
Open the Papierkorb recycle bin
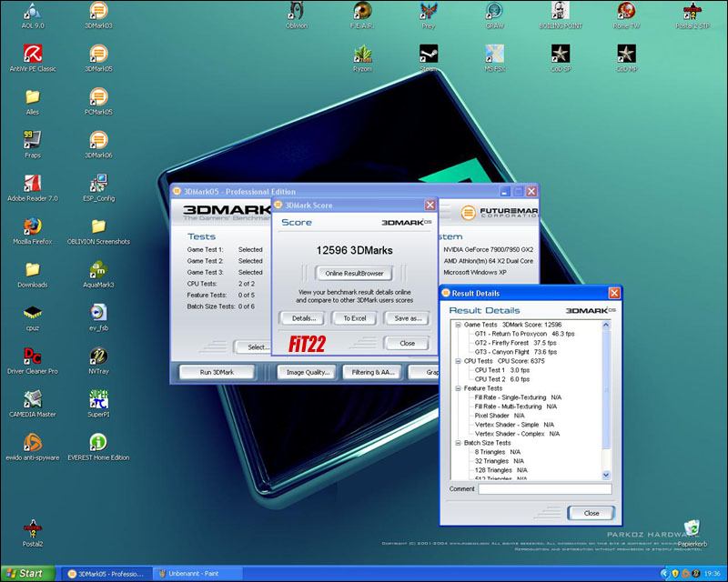(x=693, y=533)
